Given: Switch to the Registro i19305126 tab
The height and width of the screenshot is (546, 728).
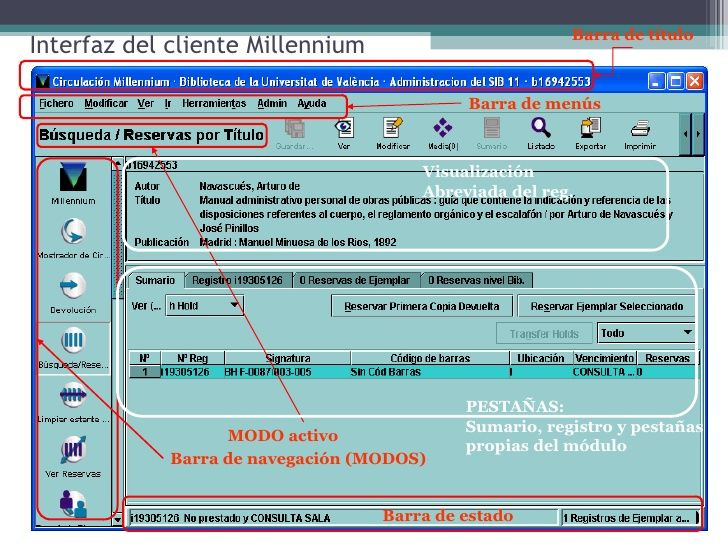Looking at the screenshot, I should pyautogui.click(x=237, y=280).
